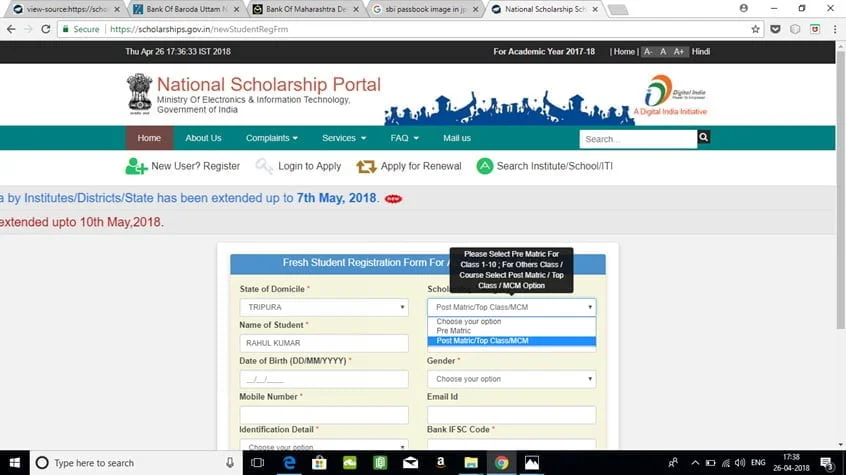846x475 pixels.
Task: Open Windows Start menu
Action: [x=15, y=463]
